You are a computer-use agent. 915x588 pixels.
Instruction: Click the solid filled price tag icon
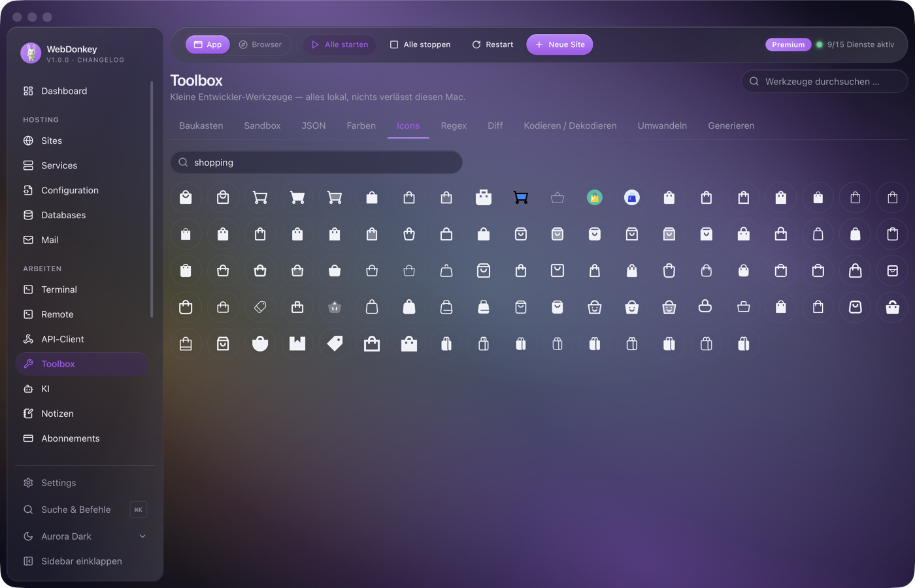coord(335,344)
